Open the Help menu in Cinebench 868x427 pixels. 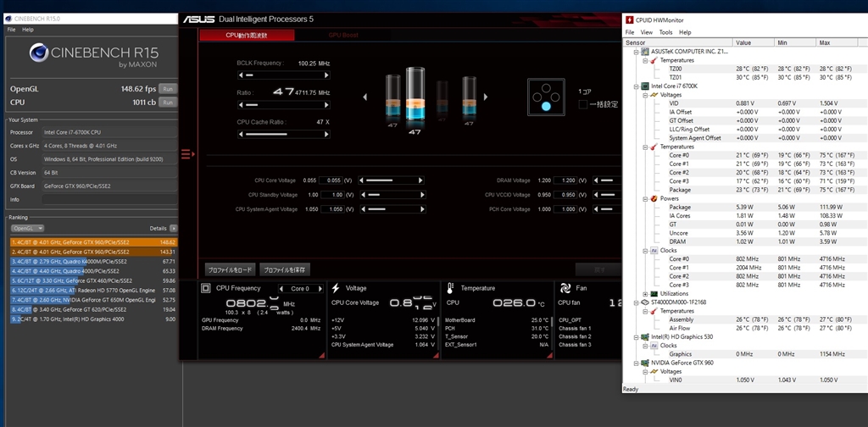[x=28, y=29]
